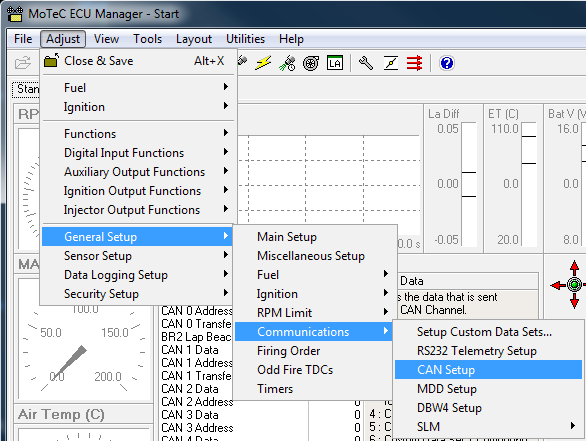Choose Timers in General Setup submenu
The image size is (586, 441).
click(x=315, y=389)
